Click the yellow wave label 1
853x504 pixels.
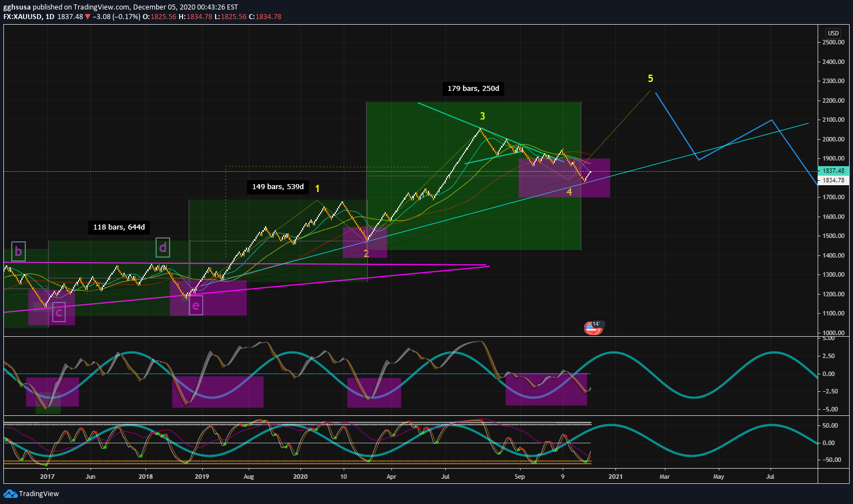pos(317,189)
